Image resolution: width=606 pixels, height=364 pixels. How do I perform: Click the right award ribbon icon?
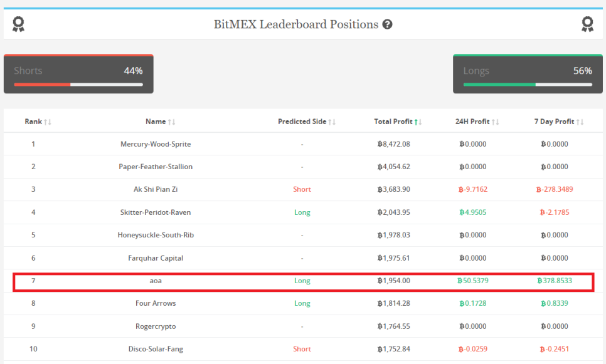587,24
